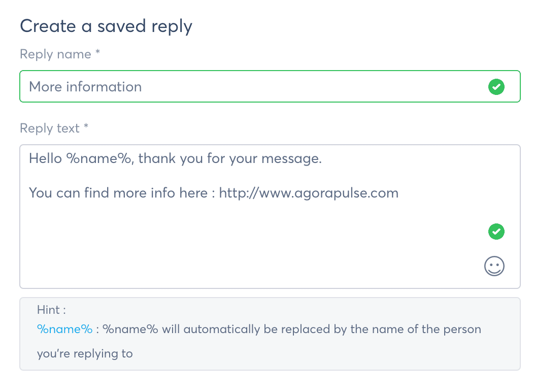
Task: Place cursor in 'You can find more info here'
Action: click(x=118, y=193)
